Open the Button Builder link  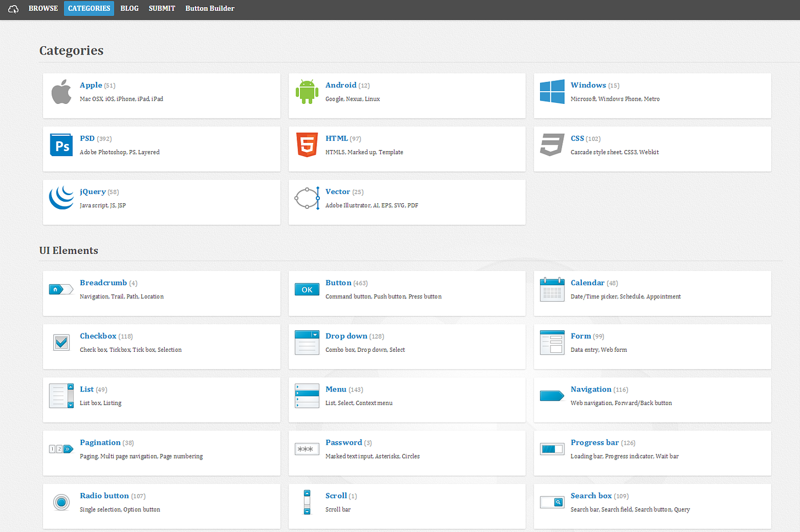tap(210, 8)
